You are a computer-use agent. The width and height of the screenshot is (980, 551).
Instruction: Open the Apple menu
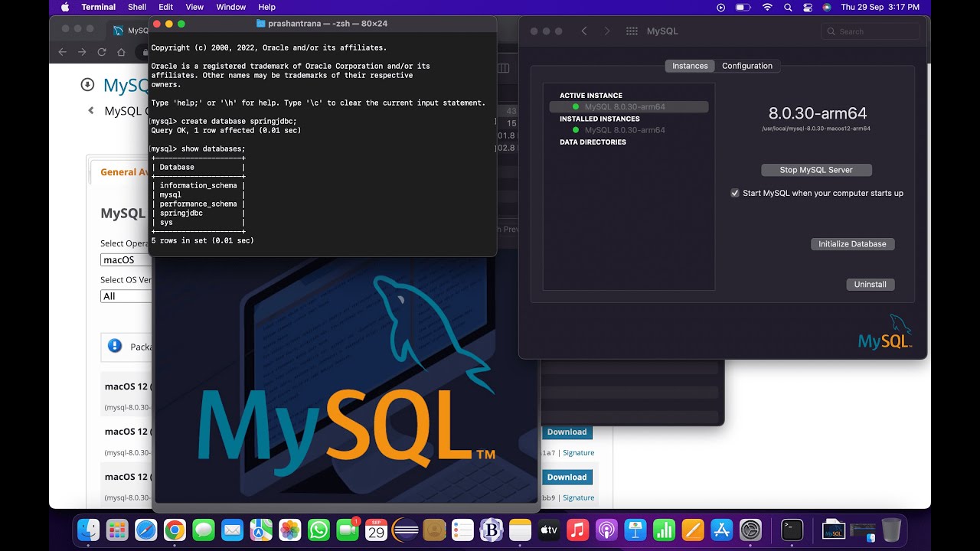(x=64, y=7)
